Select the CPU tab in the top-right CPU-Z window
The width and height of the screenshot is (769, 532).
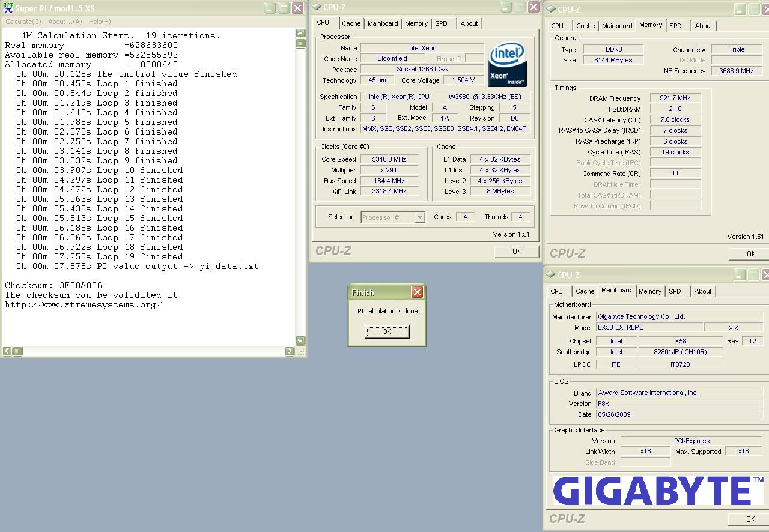[558, 26]
